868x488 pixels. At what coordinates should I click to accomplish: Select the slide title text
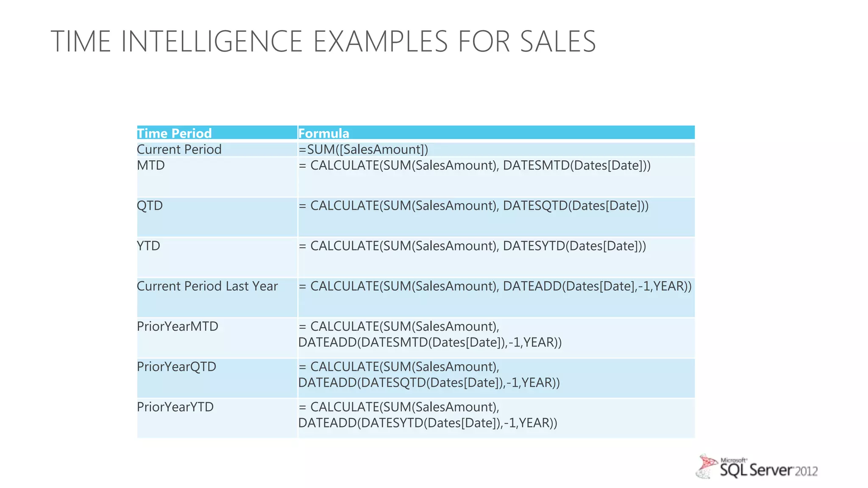point(323,42)
